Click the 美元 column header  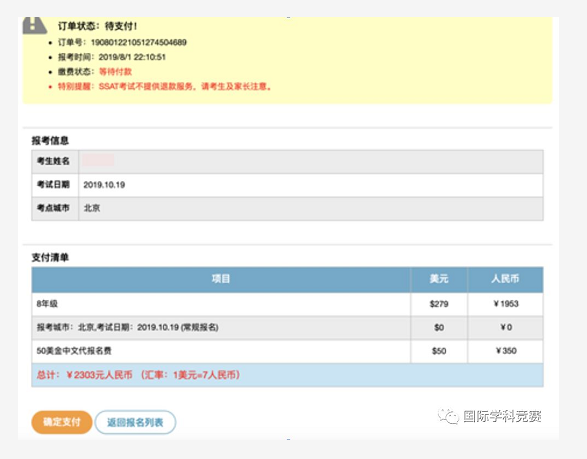[x=439, y=279]
